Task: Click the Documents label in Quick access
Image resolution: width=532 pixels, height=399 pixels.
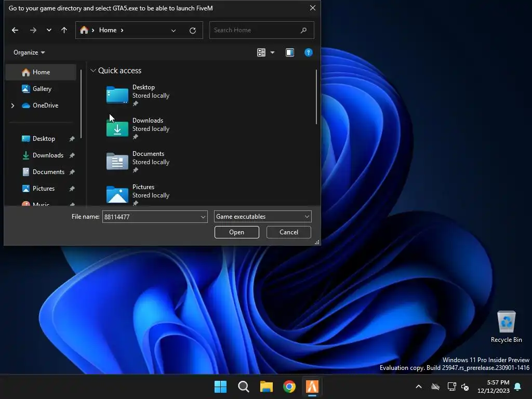Action: pos(148,154)
